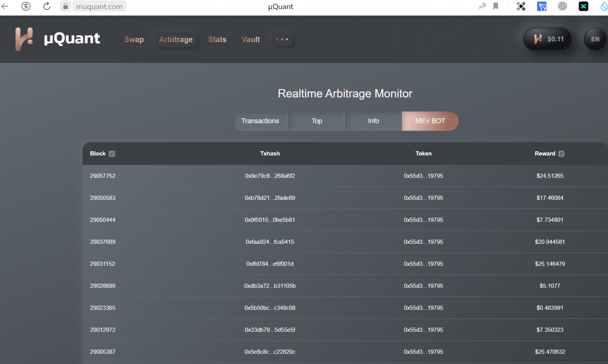The image size is (608, 364).
Task: Click block number 29050444
Action: tap(103, 220)
